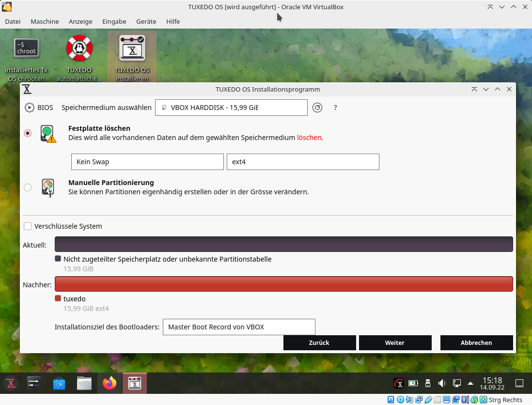Click the 'Strg Rechts' host key label
The height and width of the screenshot is (405, 532).
tap(505, 400)
